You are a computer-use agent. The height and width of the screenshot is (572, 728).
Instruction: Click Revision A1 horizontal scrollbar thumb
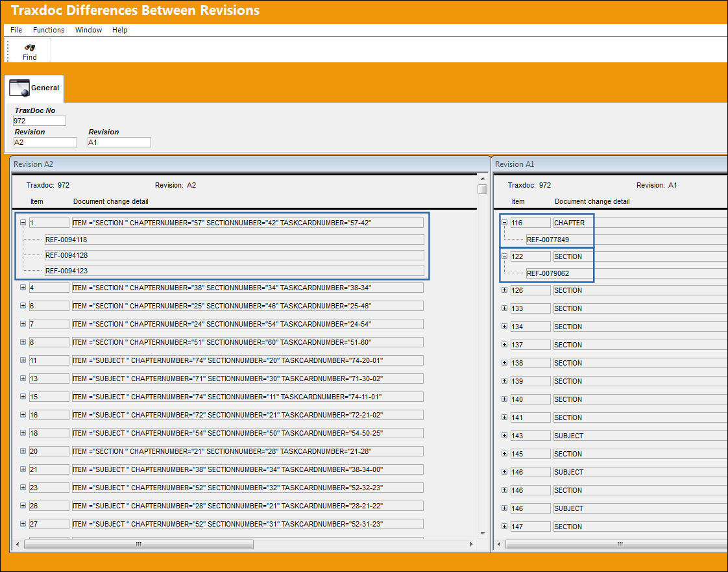616,544
